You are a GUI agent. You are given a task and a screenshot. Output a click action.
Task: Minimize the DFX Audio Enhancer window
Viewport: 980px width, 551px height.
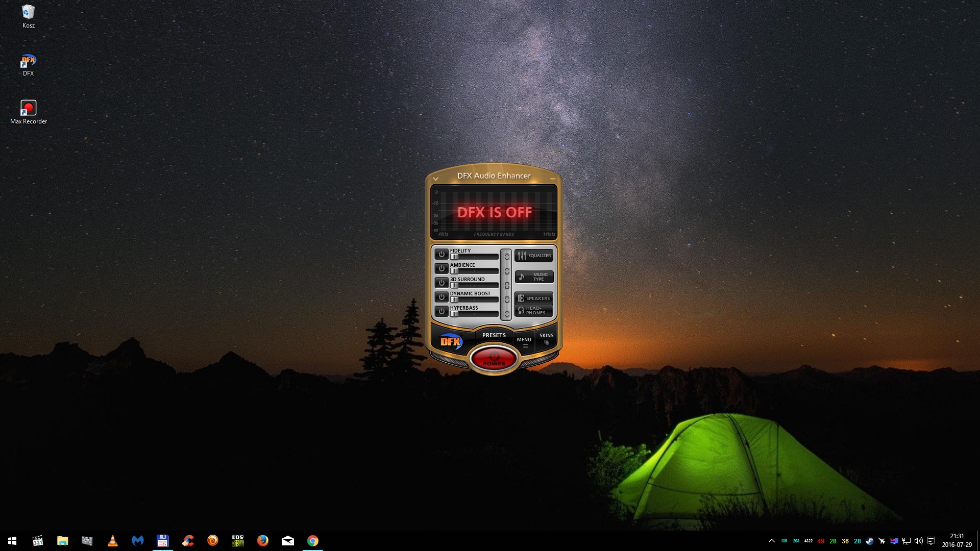553,179
